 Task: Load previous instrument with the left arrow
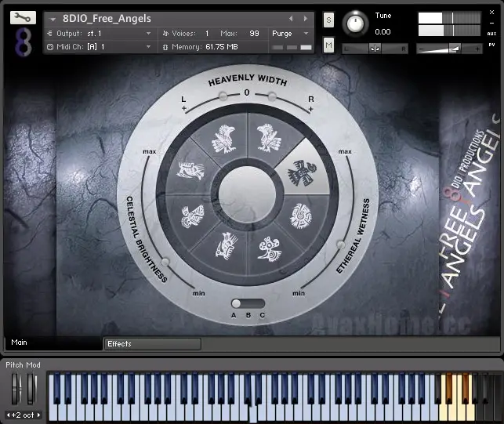click(291, 19)
